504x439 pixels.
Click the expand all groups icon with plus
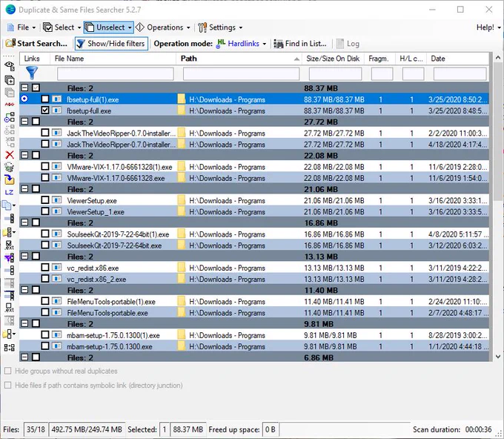click(x=10, y=80)
